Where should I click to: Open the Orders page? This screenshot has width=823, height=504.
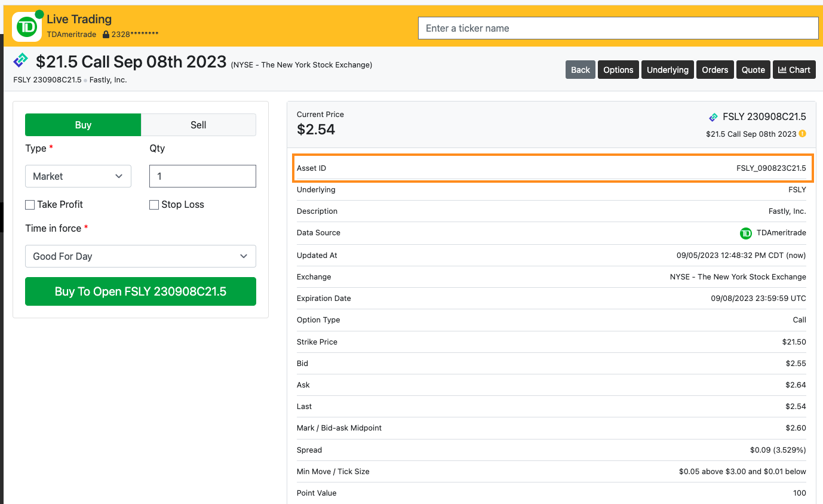(714, 70)
